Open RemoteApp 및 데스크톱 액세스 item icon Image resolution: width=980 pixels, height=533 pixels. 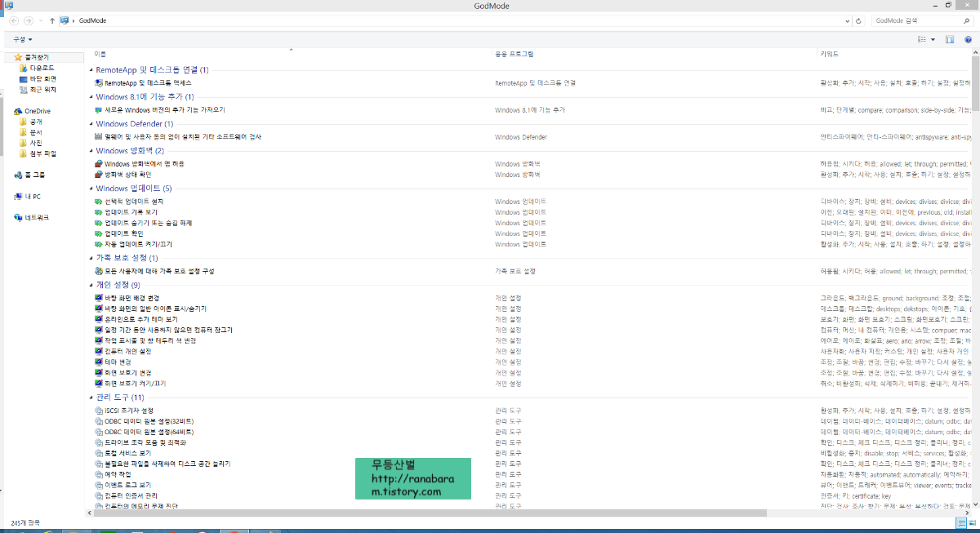pos(99,83)
